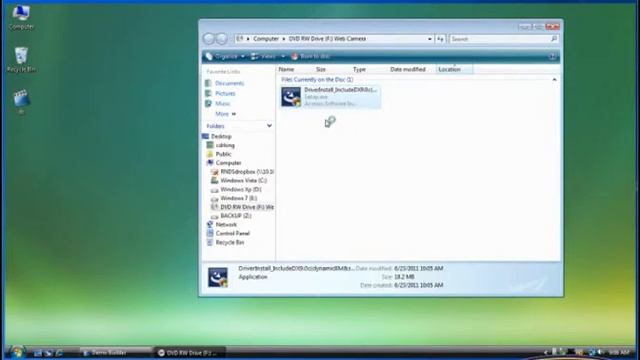Viewport: 640px width, 360px height.
Task: Open Music in Favorite Links
Action: pos(222,104)
